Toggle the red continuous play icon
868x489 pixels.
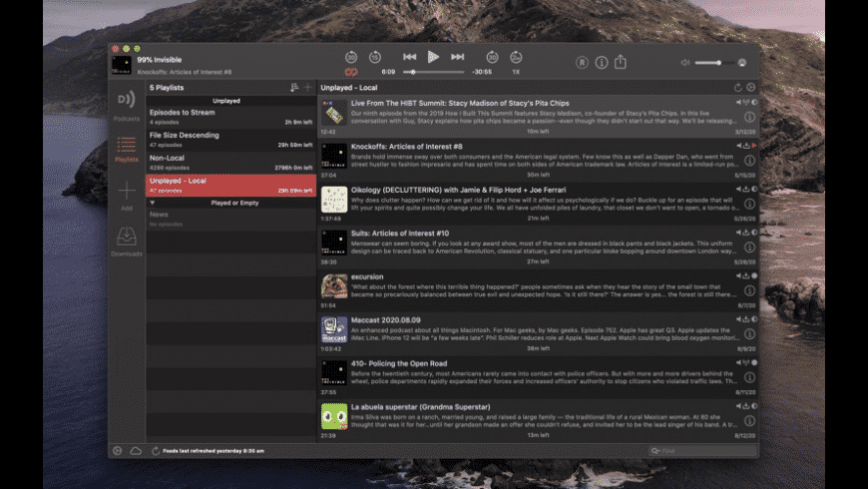(x=351, y=72)
